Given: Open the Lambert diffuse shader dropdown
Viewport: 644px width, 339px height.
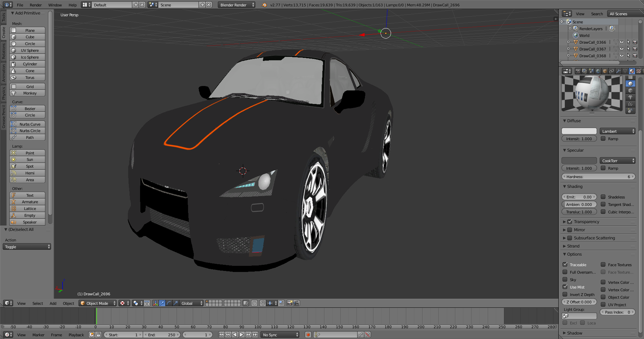Looking at the screenshot, I should pyautogui.click(x=618, y=131).
